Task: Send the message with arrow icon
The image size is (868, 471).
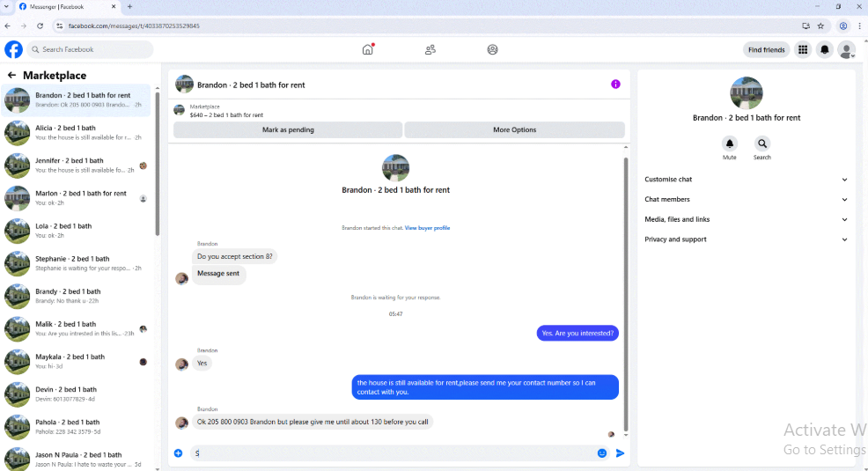Action: tap(620, 453)
